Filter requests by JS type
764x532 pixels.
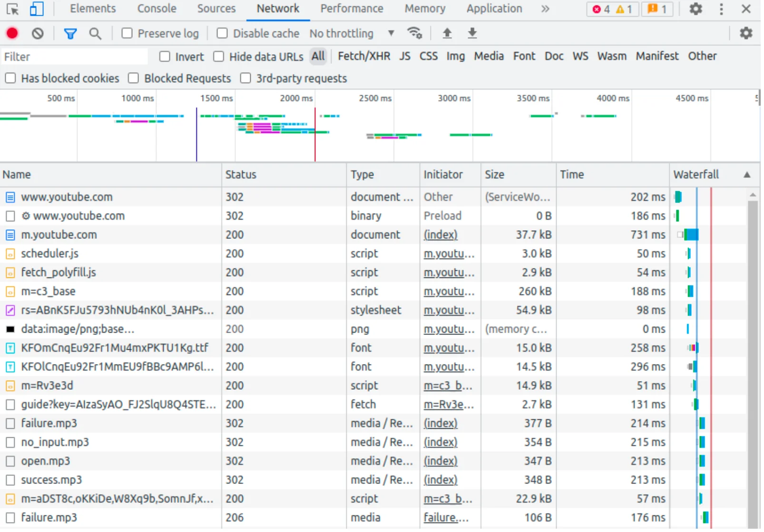click(x=405, y=56)
